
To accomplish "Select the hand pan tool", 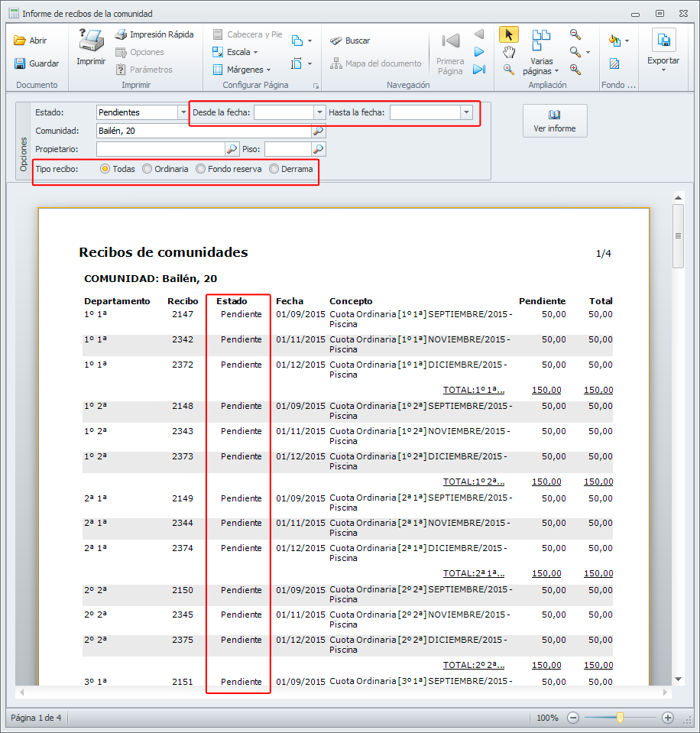I will tap(508, 52).
